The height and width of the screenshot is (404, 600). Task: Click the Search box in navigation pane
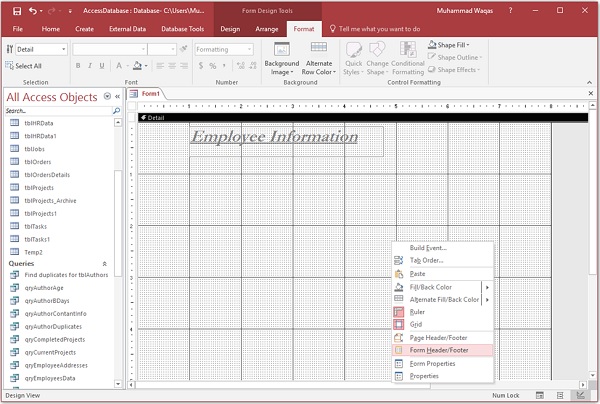point(55,110)
